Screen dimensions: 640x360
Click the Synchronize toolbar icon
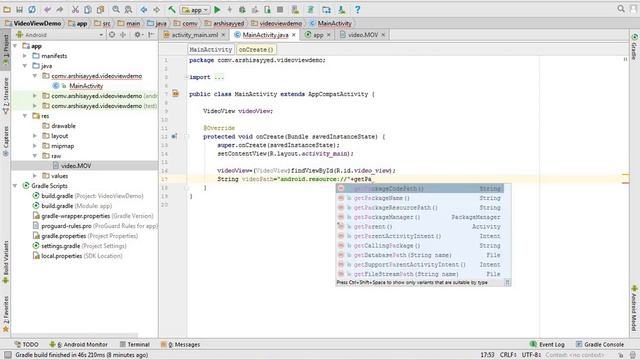click(x=32, y=9)
